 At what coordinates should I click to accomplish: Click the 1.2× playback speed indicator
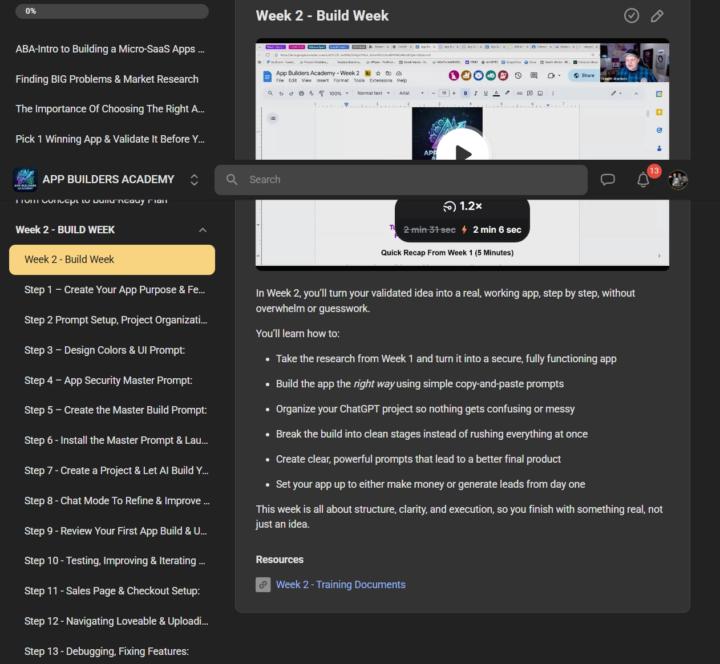(461, 206)
